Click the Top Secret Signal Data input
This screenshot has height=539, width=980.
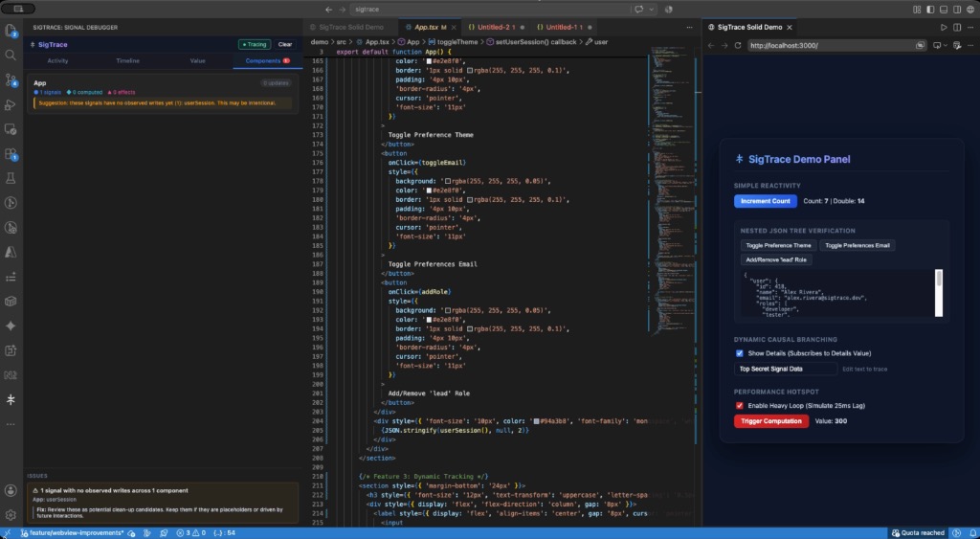click(x=786, y=369)
